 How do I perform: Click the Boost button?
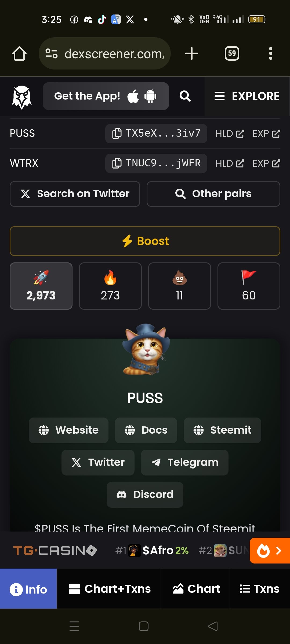[145, 241]
